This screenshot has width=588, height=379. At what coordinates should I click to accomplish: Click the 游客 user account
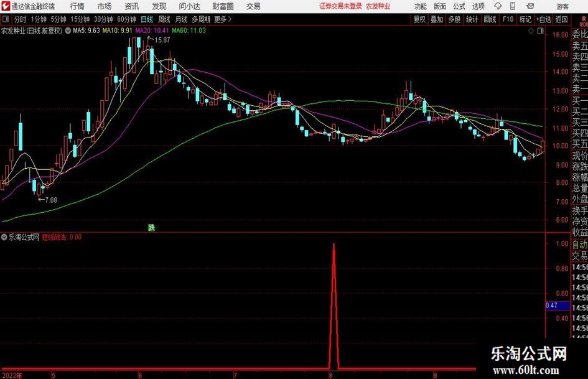pyautogui.click(x=562, y=6)
